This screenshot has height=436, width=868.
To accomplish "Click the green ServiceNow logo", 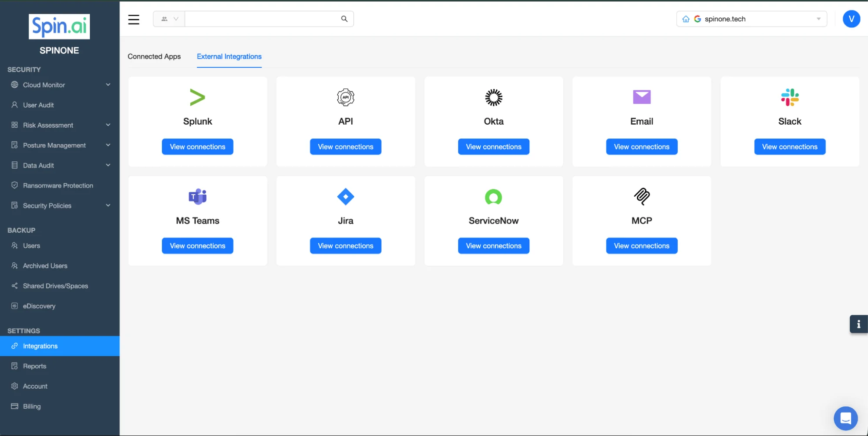I will [494, 197].
